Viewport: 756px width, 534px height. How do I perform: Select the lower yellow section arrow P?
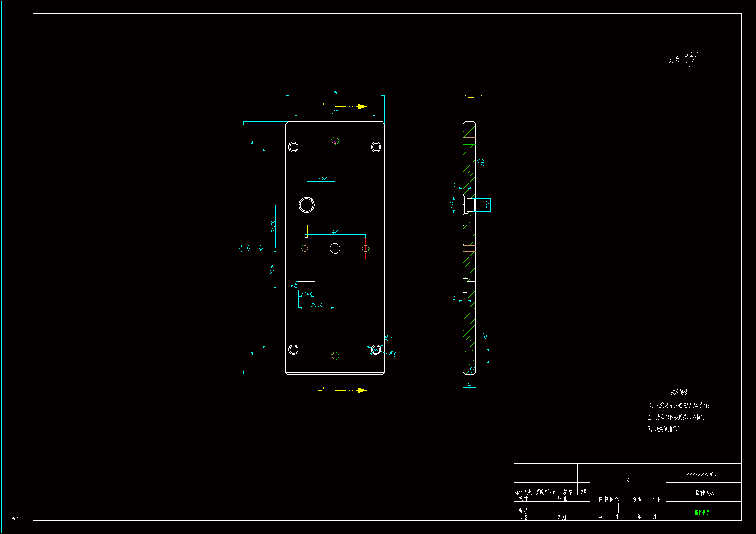point(362,390)
